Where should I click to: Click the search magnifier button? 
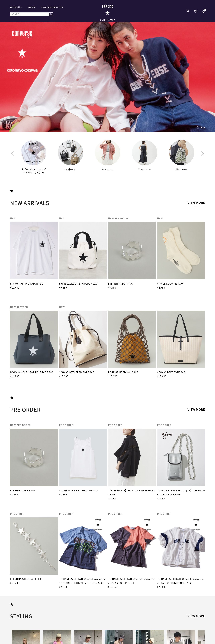(51, 14)
